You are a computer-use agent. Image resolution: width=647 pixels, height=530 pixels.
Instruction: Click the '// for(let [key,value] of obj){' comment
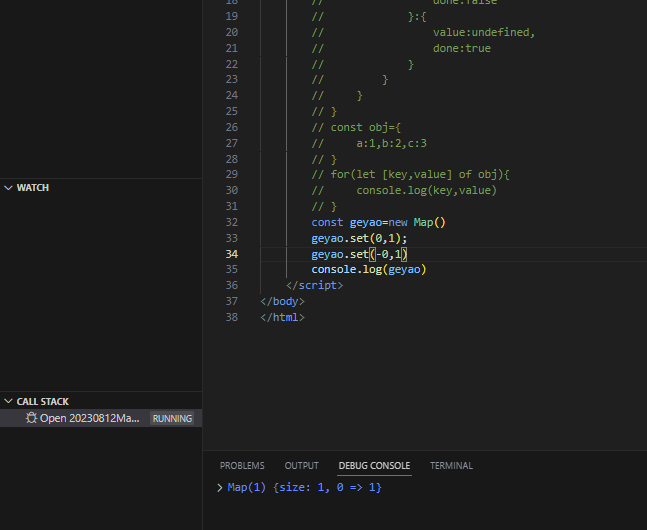[x=411, y=175]
